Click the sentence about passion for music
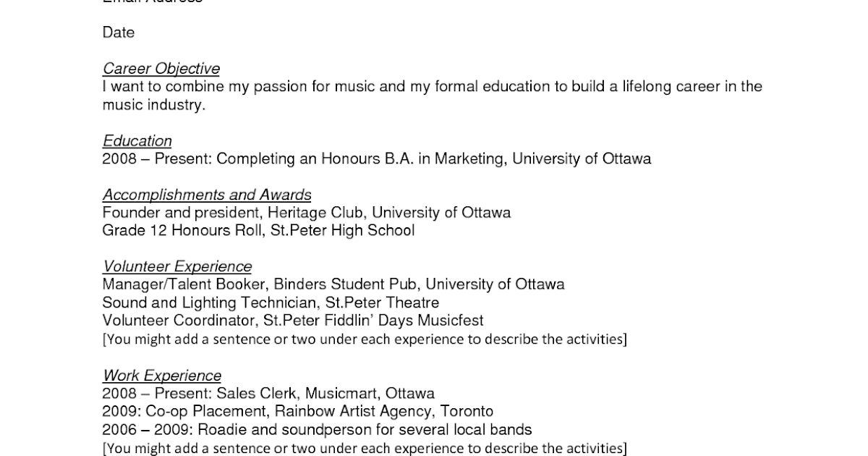 432,87
